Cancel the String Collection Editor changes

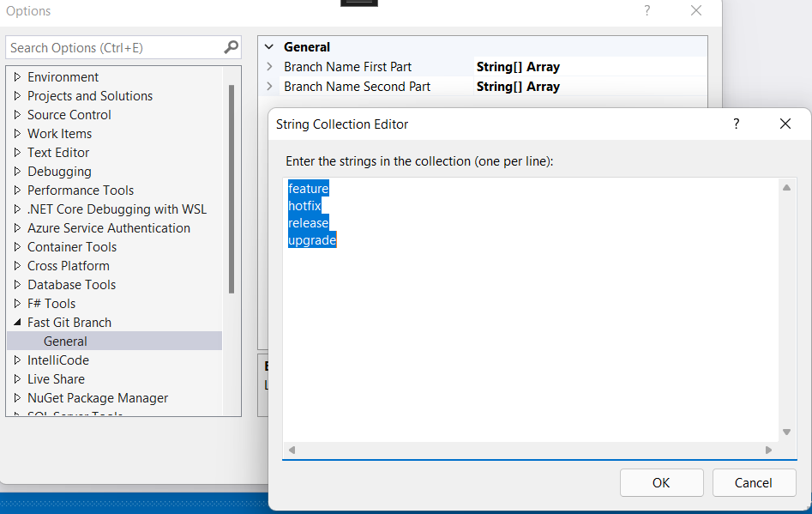[x=754, y=482]
